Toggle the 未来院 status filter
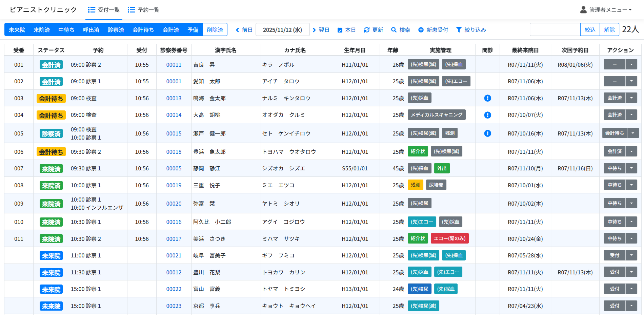This screenshot has width=644, height=315. point(17,30)
